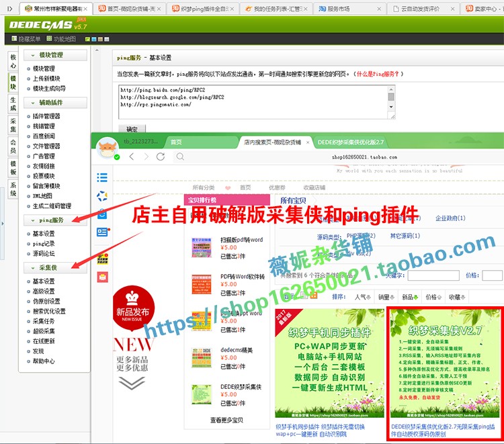Open the 什么是Ping服务？ link
This screenshot has height=444, width=504.
[378, 74]
